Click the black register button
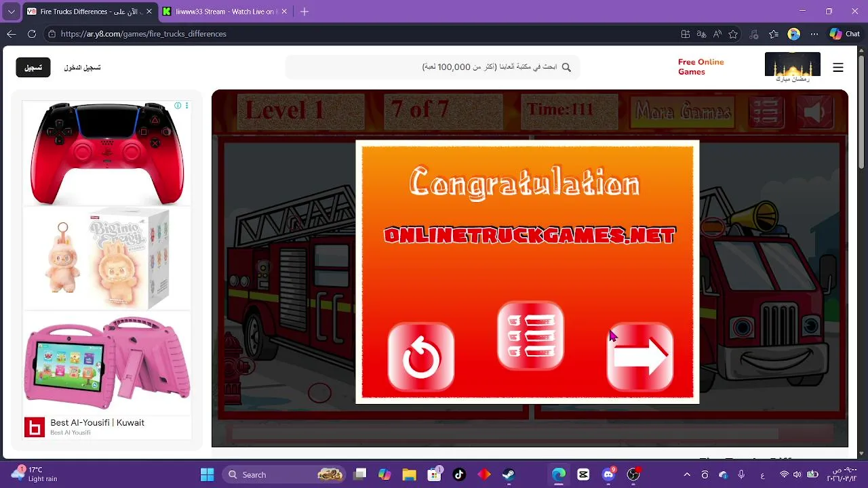868x488 pixels. [33, 67]
